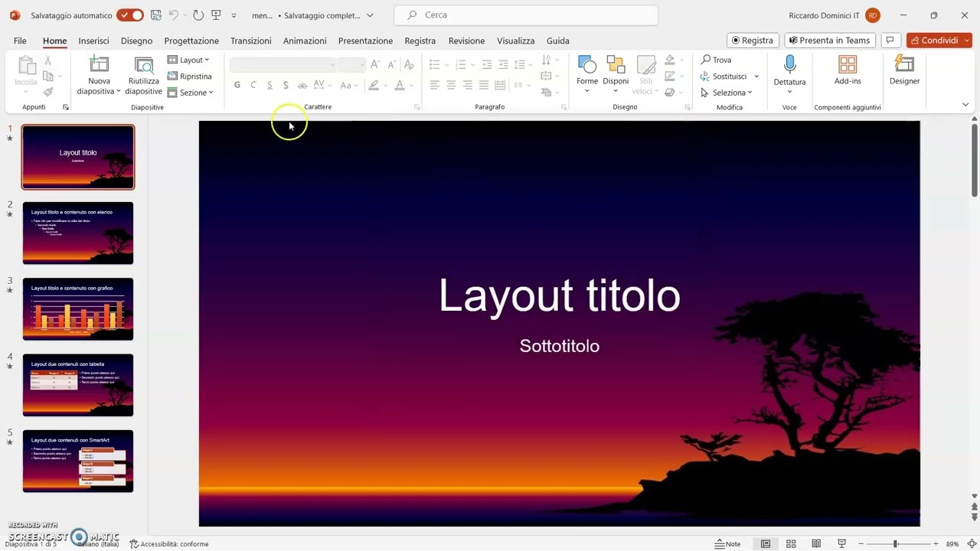This screenshot has height=551, width=980.
Task: Open the Transizioni tab
Action: 251,41
